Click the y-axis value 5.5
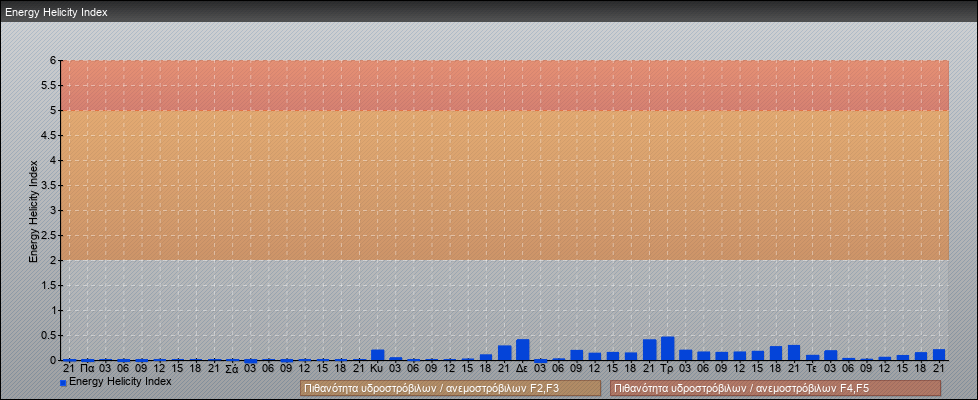This screenshot has height=400, width=978. click(x=49, y=85)
